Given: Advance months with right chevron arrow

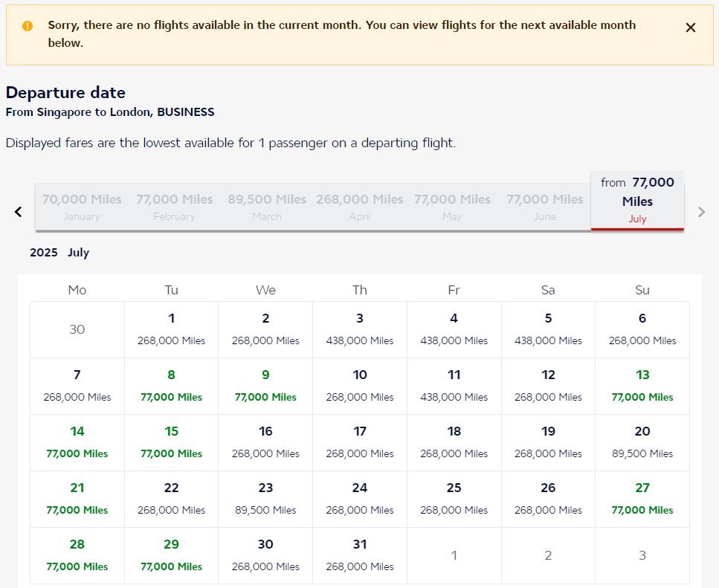Looking at the screenshot, I should tap(701, 212).
